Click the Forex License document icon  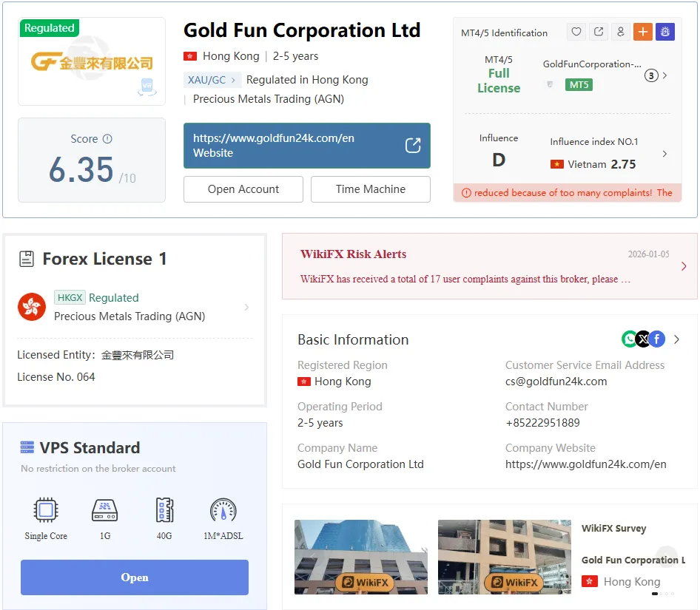click(x=27, y=259)
